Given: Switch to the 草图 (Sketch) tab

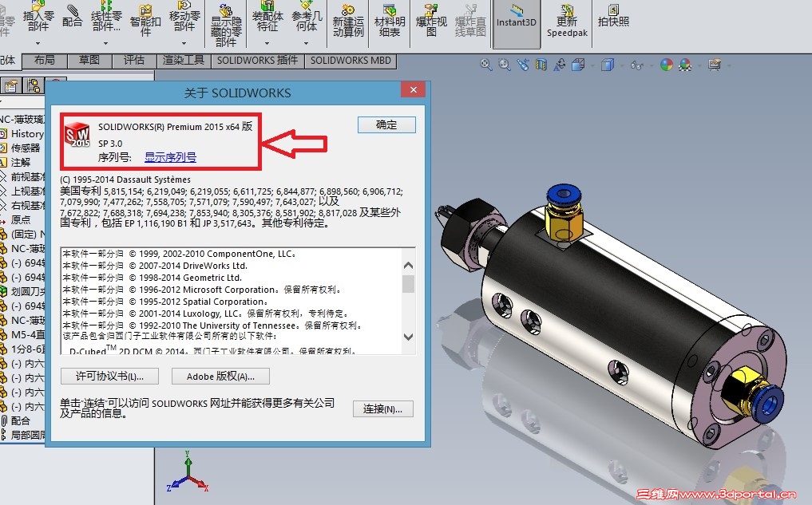Looking at the screenshot, I should [89, 61].
